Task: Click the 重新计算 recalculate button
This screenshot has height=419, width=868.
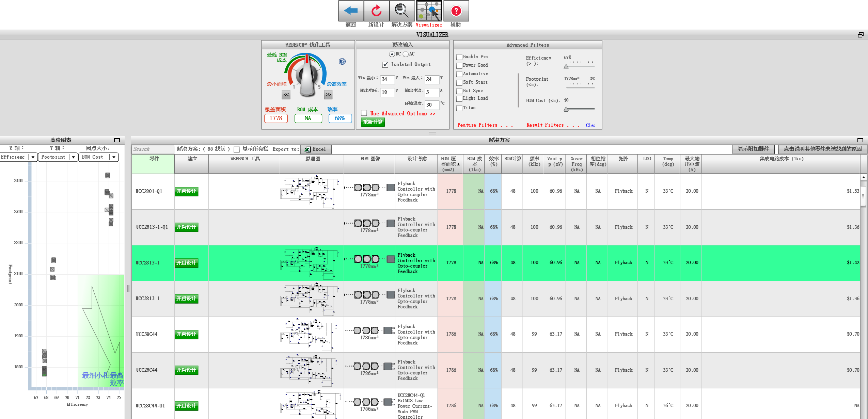Action: point(373,122)
